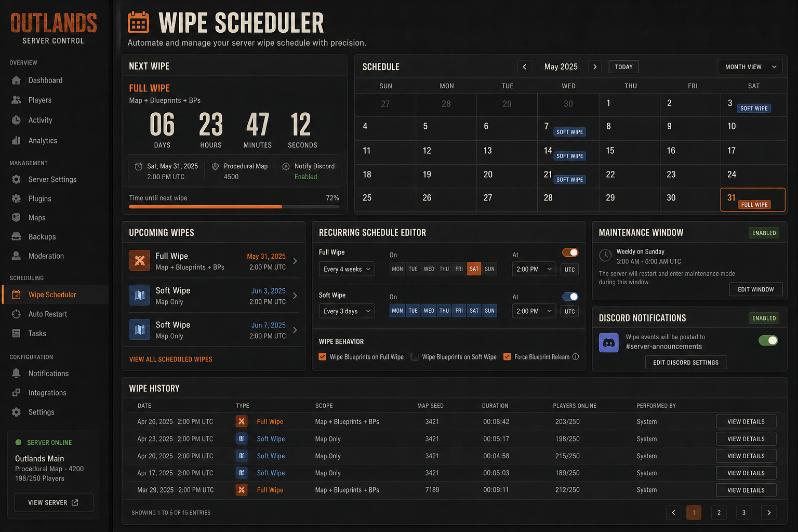Click the time until next wipe progress bar
The width and height of the screenshot is (798, 532).
(x=234, y=207)
